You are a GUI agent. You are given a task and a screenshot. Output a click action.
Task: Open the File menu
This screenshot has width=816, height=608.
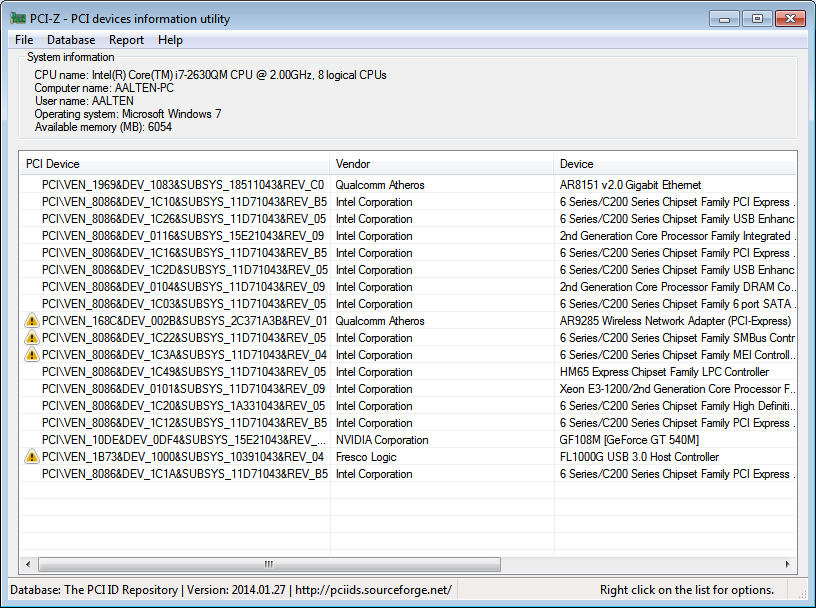[x=24, y=40]
